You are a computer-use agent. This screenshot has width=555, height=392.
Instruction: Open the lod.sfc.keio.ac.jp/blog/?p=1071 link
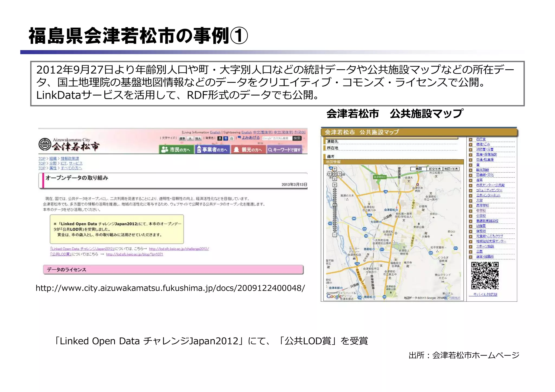coord(135,254)
